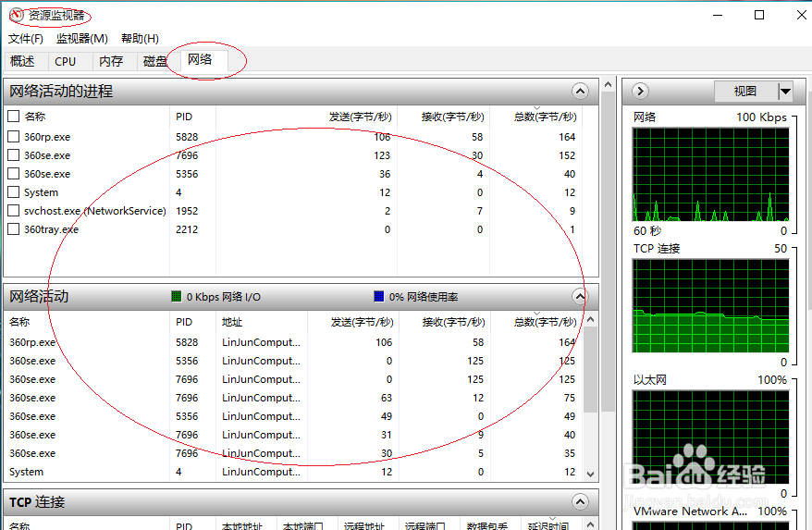Toggle the select-all checkbox beside 名称
812x530 pixels.
[14, 116]
